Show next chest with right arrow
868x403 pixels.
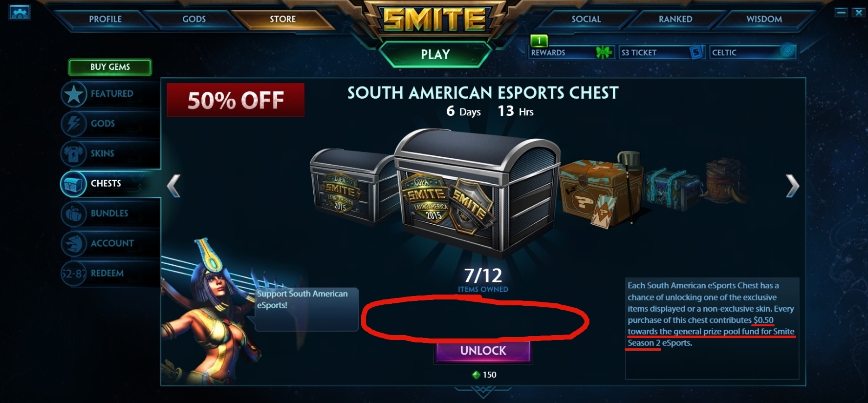coord(792,186)
